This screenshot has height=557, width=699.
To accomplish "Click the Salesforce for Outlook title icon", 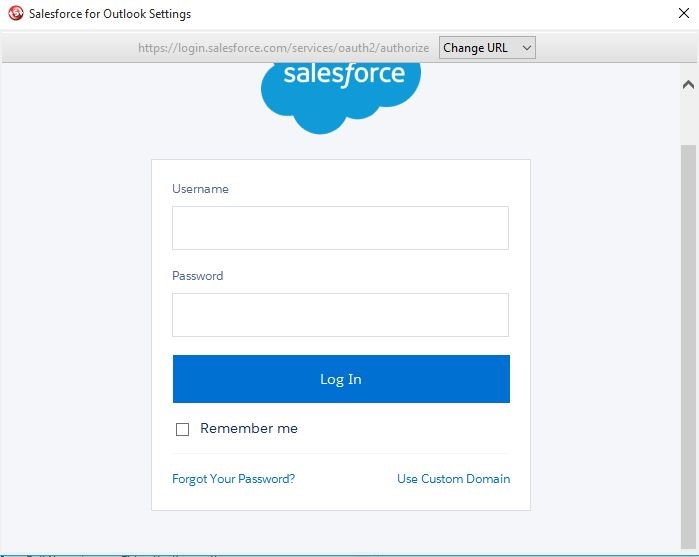I will 16,13.
